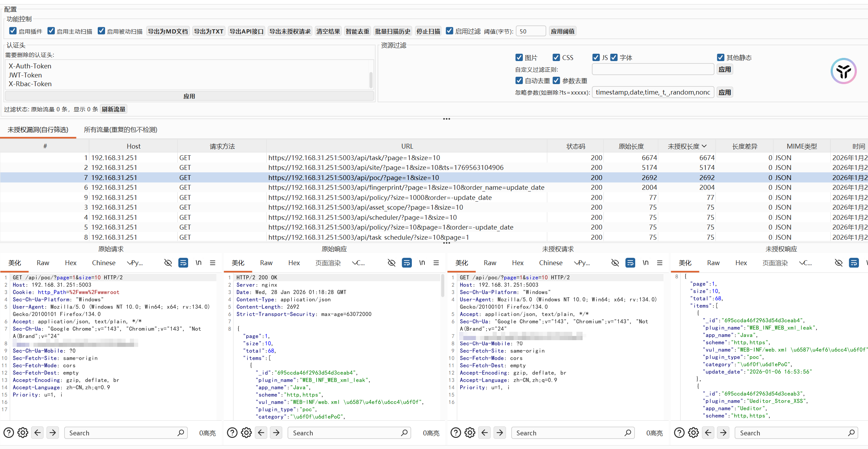Toggle word wrap icon in 原始请求 panel
This screenshot has height=449, width=868.
(183, 263)
